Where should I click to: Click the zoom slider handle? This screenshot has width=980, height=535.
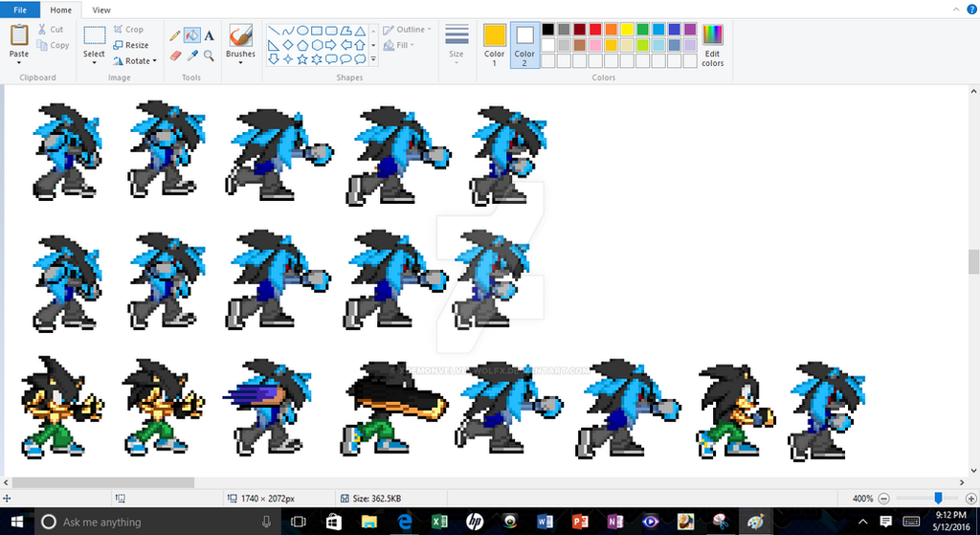click(938, 498)
